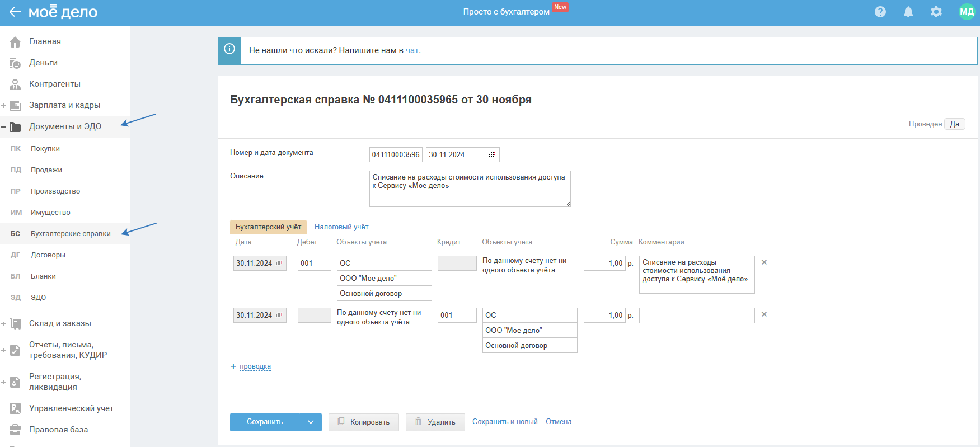Click Сохранить и новый link
The height and width of the screenshot is (447, 980).
(505, 422)
